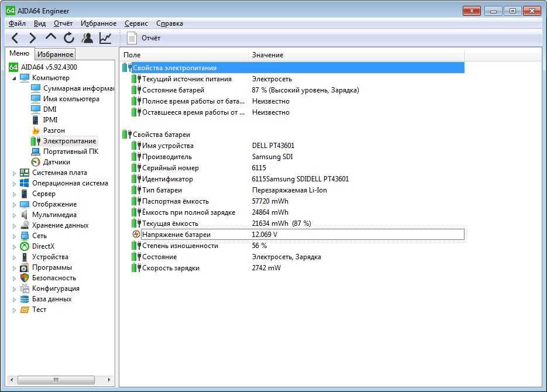Viewport: 547px width, 392px height.
Task: Click the Back navigation arrow
Action: 15,38
